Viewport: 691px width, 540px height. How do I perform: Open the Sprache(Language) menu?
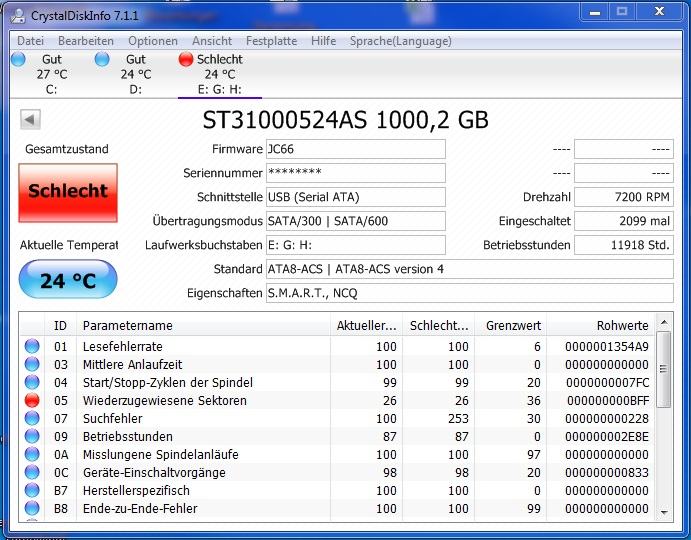401,41
